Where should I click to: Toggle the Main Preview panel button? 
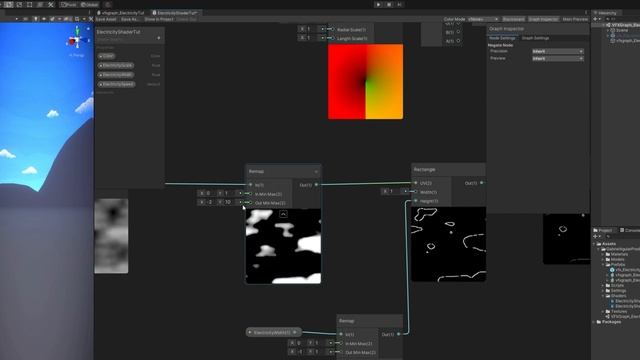coord(575,19)
